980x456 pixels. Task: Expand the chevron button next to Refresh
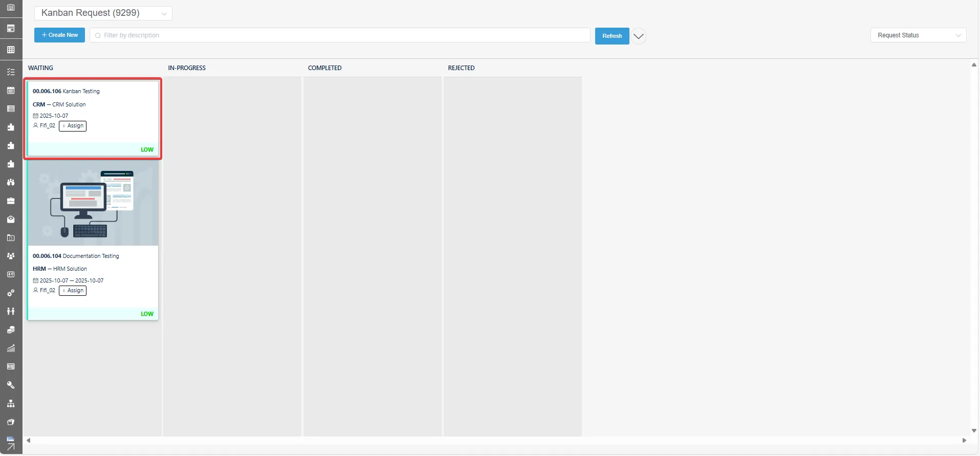638,36
